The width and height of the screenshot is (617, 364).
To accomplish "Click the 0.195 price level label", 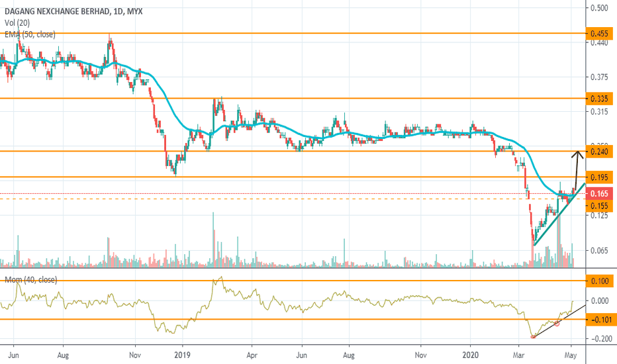I will (599, 177).
